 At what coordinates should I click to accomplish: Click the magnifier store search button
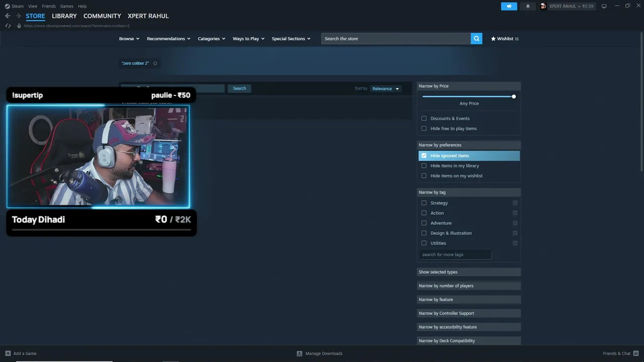(x=476, y=39)
